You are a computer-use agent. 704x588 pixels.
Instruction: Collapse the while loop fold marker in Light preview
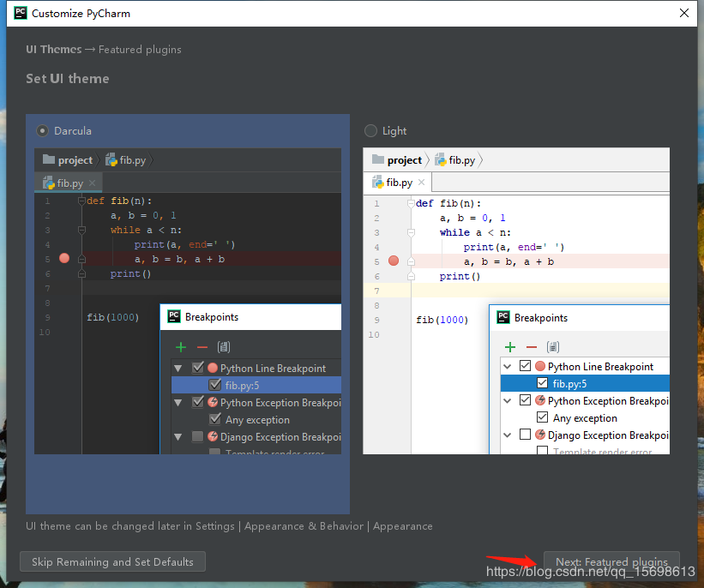pos(411,233)
